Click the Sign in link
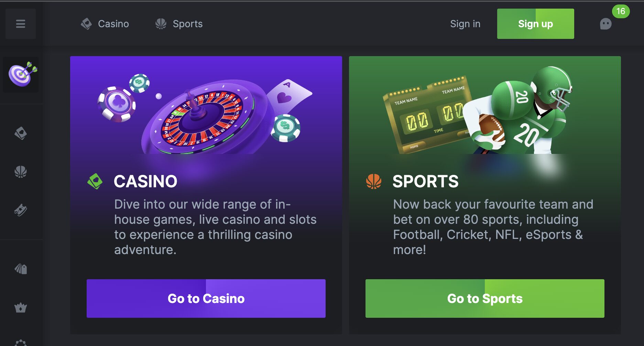The width and height of the screenshot is (644, 346). (x=465, y=24)
